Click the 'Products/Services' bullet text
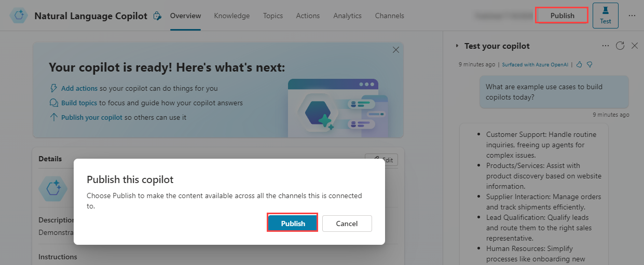644x265 pixels. tap(544, 176)
